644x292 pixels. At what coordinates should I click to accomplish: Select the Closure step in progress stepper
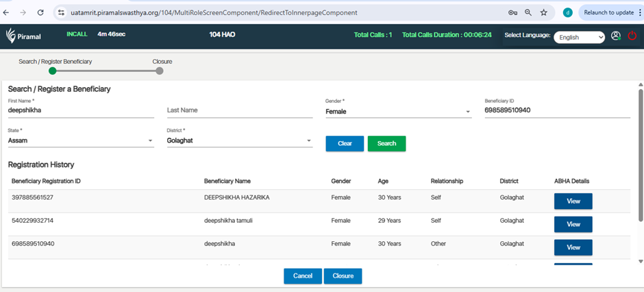160,71
